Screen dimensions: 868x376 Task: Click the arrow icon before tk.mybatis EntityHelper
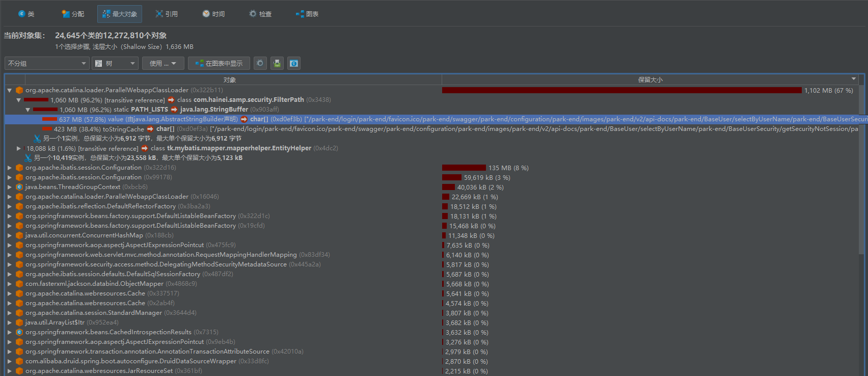[145, 148]
